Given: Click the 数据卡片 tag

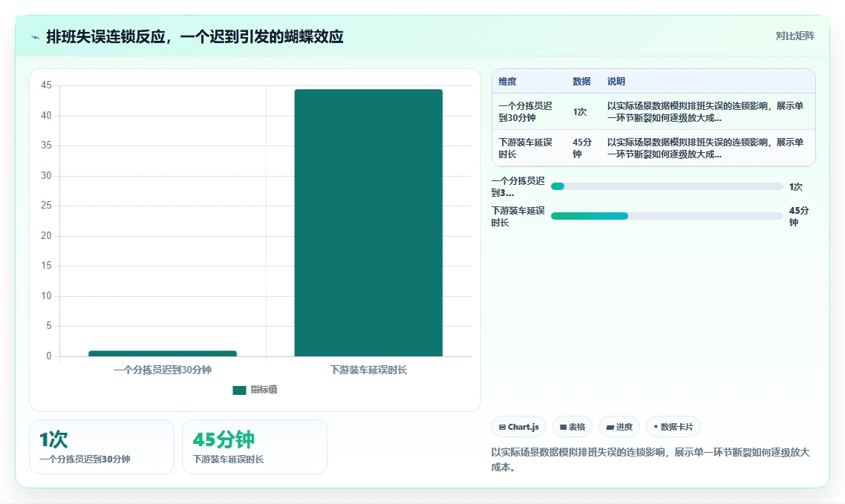Looking at the screenshot, I should tap(673, 427).
